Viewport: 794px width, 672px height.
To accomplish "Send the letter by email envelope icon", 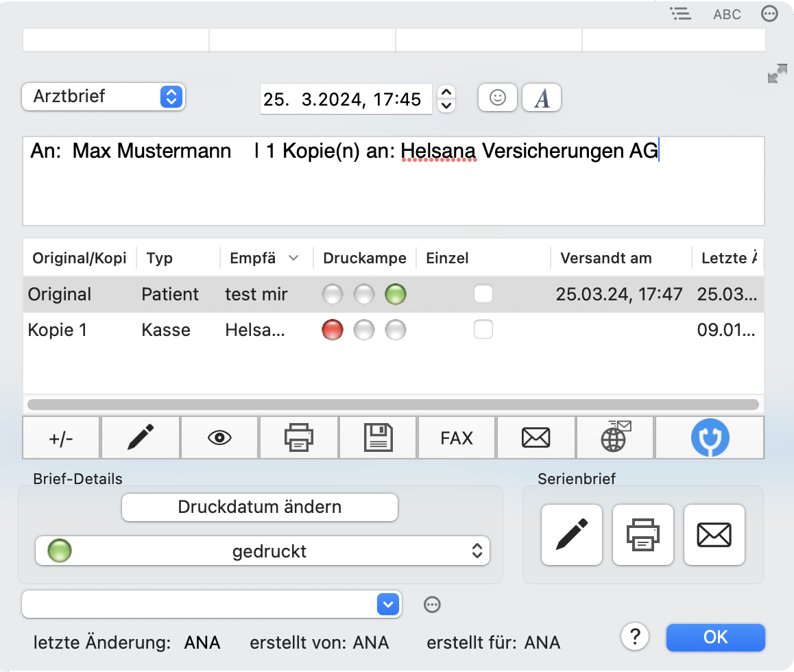I will click(536, 437).
